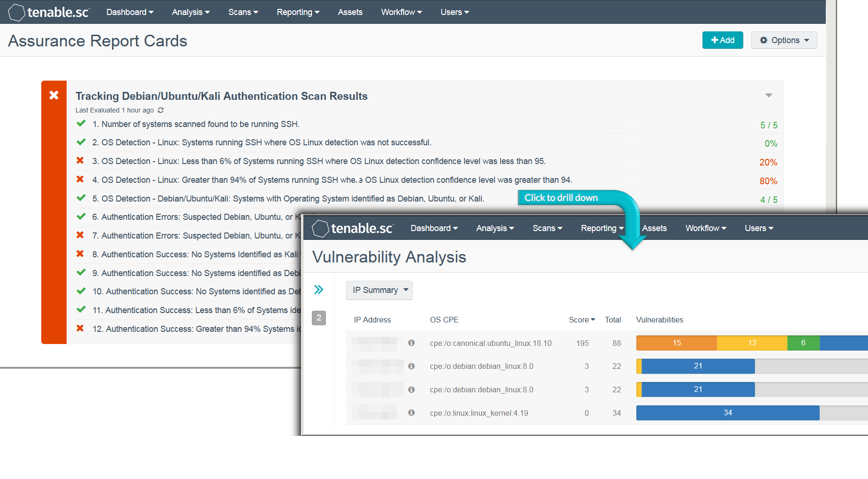Drill down on policy 4 value 80%

768,181
